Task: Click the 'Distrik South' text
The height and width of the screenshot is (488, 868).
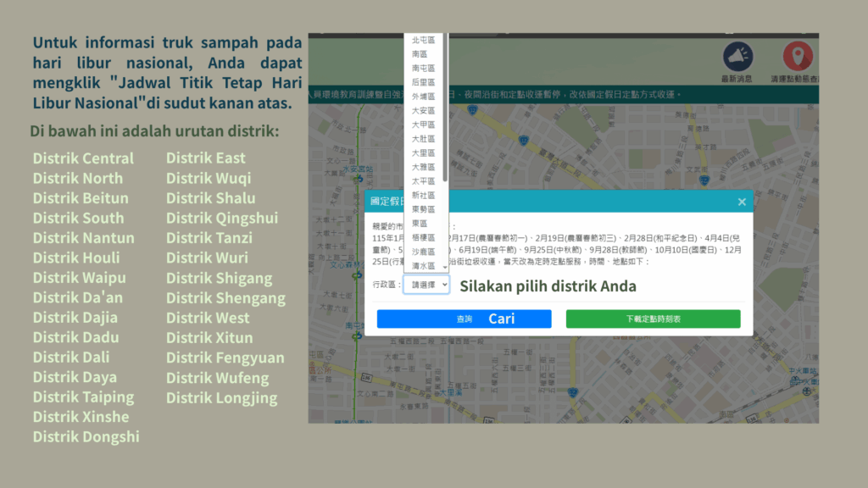Action: pos(78,218)
